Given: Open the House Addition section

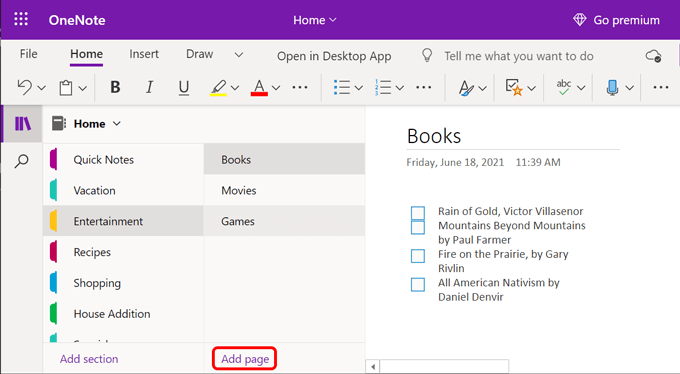Looking at the screenshot, I should 123,314.
